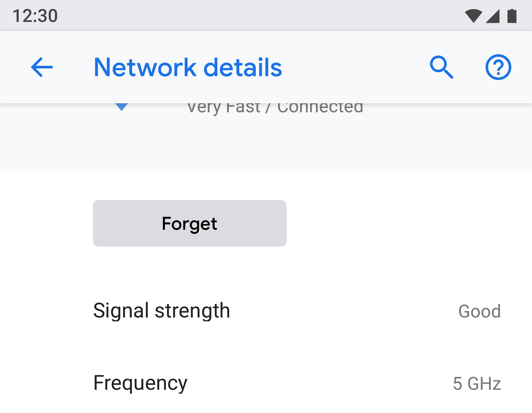Click the word Network in the title
This screenshot has height=413, width=532.
[145, 67]
